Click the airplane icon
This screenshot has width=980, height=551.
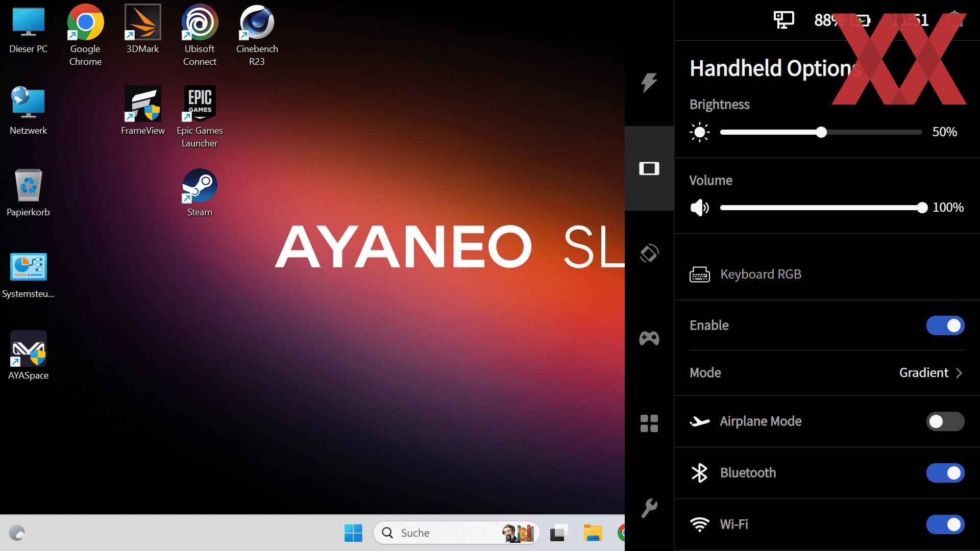point(699,421)
